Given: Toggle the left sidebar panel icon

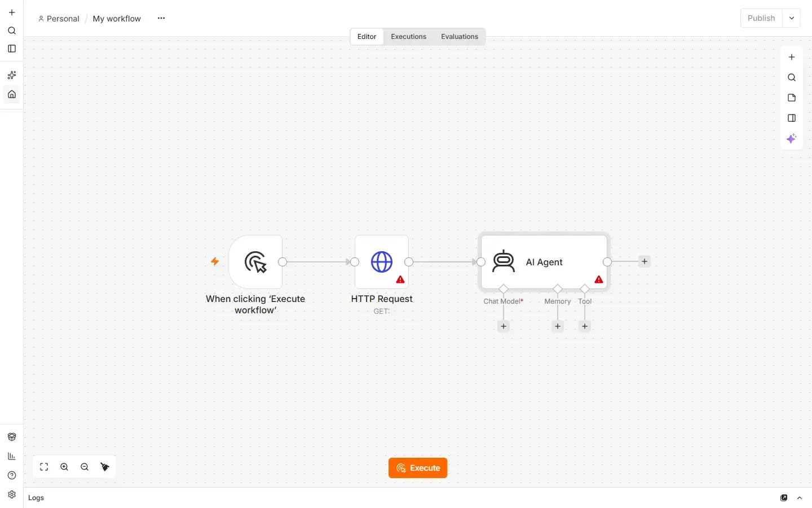Looking at the screenshot, I should [12, 49].
